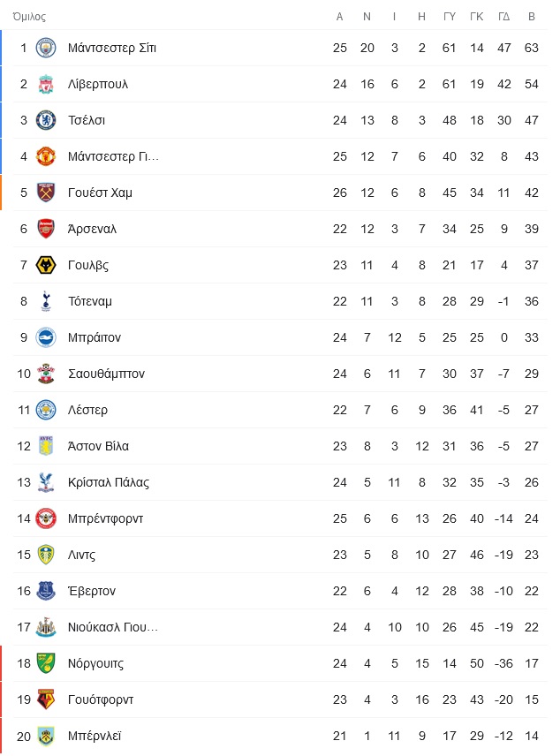Click the Wolves crest beside Γουλβς

[46, 265]
